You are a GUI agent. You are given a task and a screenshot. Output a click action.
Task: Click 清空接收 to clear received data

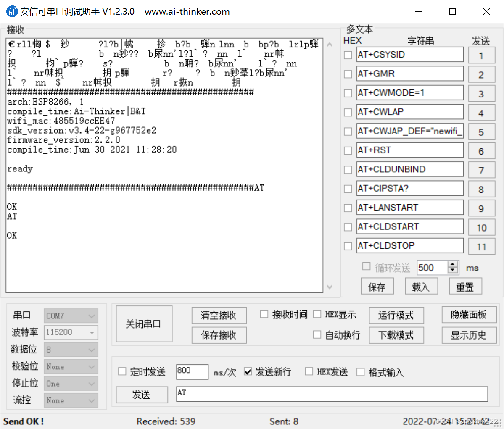tap(219, 315)
